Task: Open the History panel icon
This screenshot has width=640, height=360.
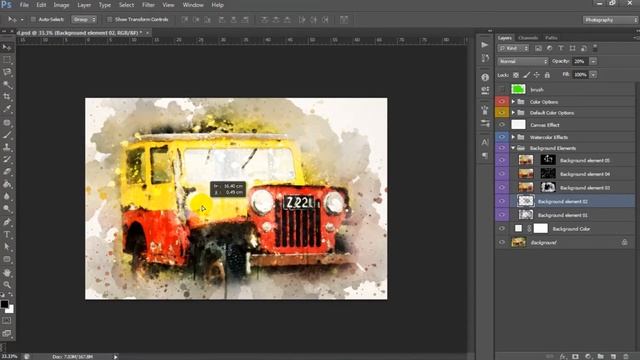Action: pos(485,58)
